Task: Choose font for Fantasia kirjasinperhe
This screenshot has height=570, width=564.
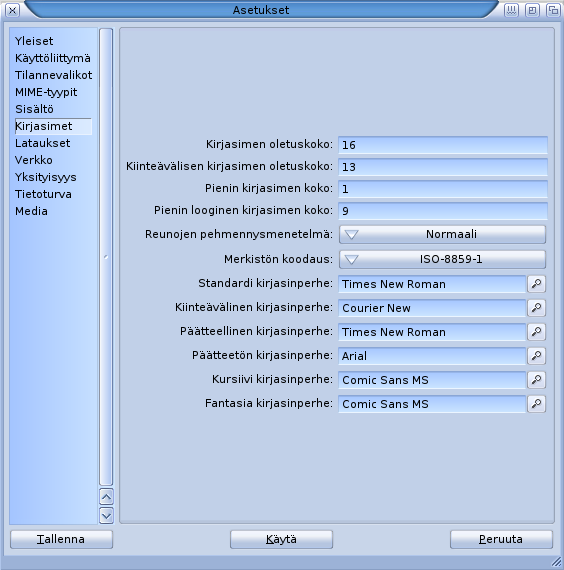Action: click(x=536, y=404)
